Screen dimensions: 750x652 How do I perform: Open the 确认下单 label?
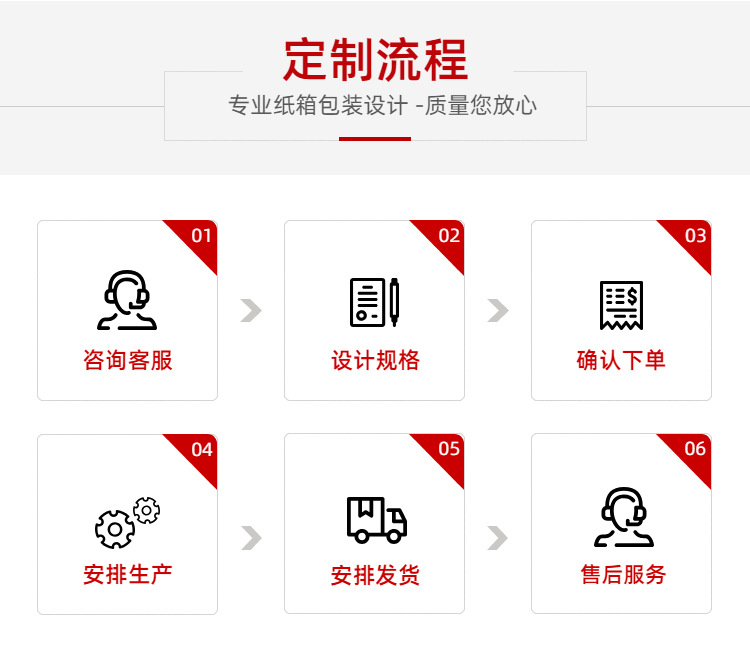621,360
